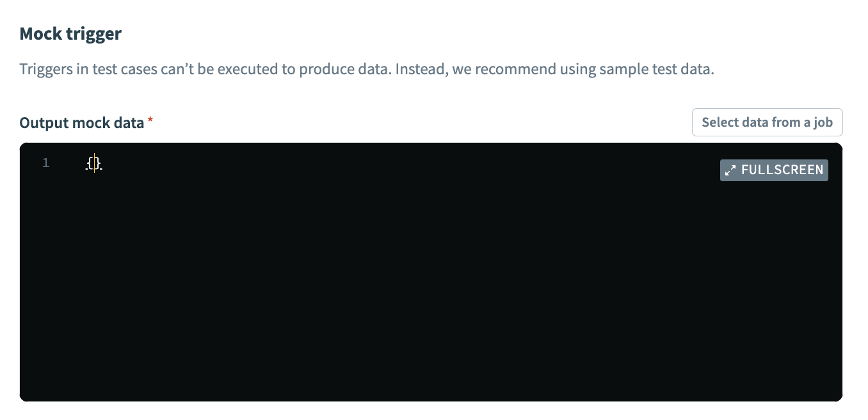Screen dimensions: 868x420
Task: Click line number 1 in the gutter
Action: pos(45,163)
